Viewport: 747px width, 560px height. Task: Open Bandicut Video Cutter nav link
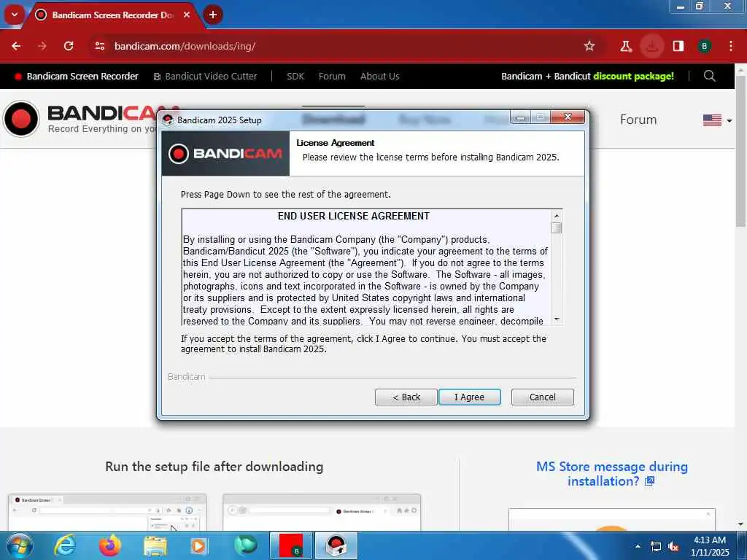point(205,76)
